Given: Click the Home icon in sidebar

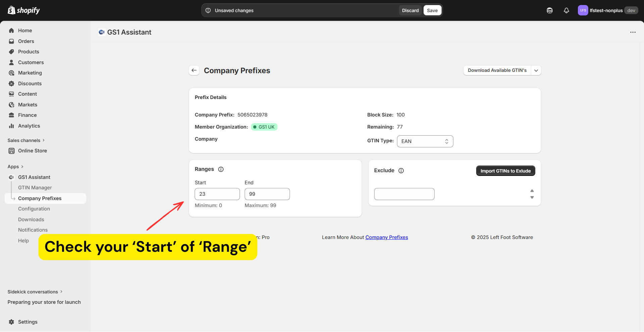Looking at the screenshot, I should coord(11,31).
